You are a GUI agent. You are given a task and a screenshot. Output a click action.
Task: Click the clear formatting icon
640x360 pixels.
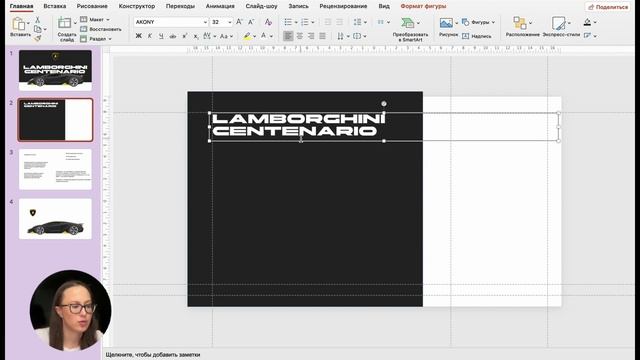point(268,22)
